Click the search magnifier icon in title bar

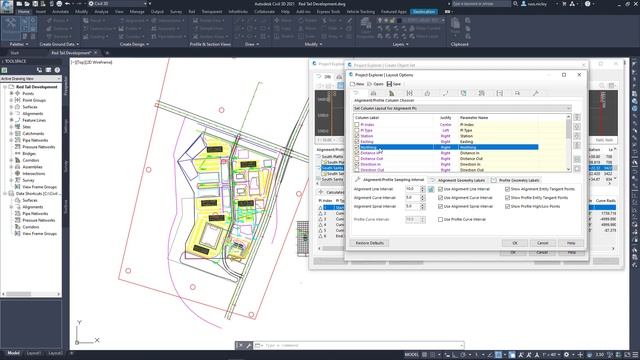516,4
